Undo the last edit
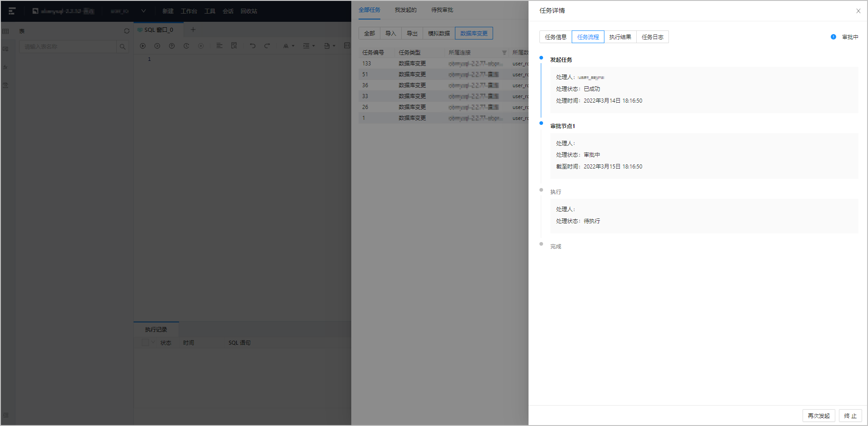868x426 pixels. (x=253, y=46)
